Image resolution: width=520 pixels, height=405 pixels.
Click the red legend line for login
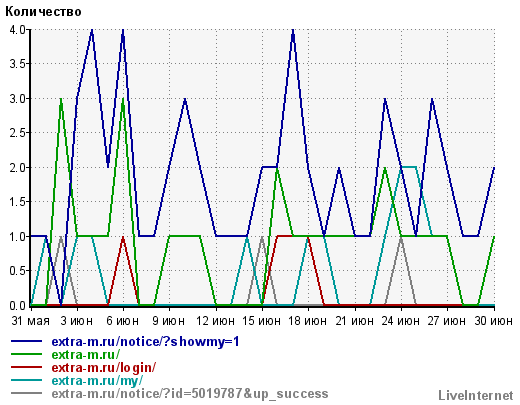tap(26, 367)
